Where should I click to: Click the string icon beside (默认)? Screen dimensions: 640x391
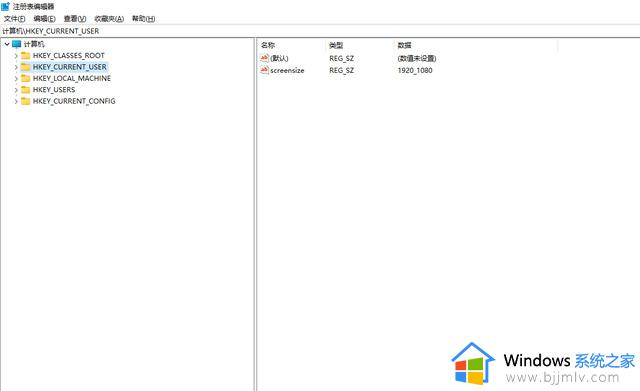click(264, 58)
